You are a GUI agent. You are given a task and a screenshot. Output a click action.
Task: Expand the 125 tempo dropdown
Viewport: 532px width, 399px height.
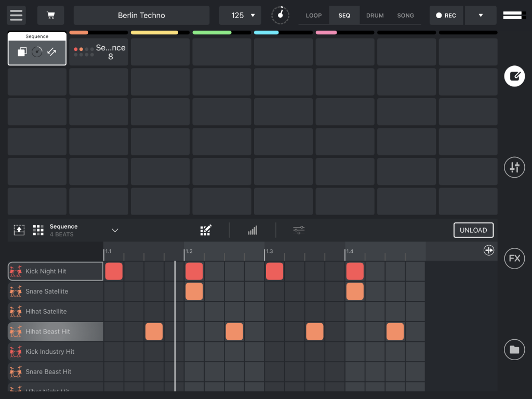click(x=240, y=15)
